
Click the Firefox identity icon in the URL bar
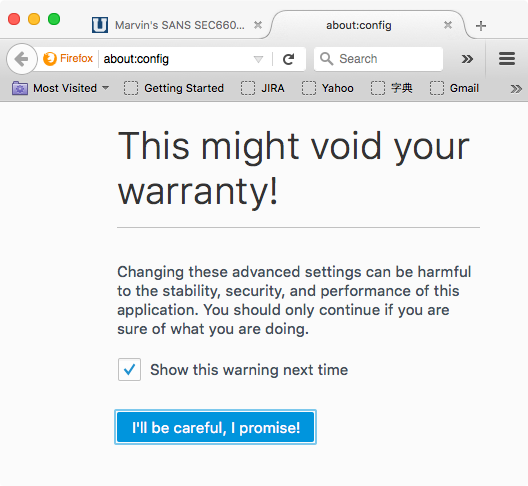68,59
